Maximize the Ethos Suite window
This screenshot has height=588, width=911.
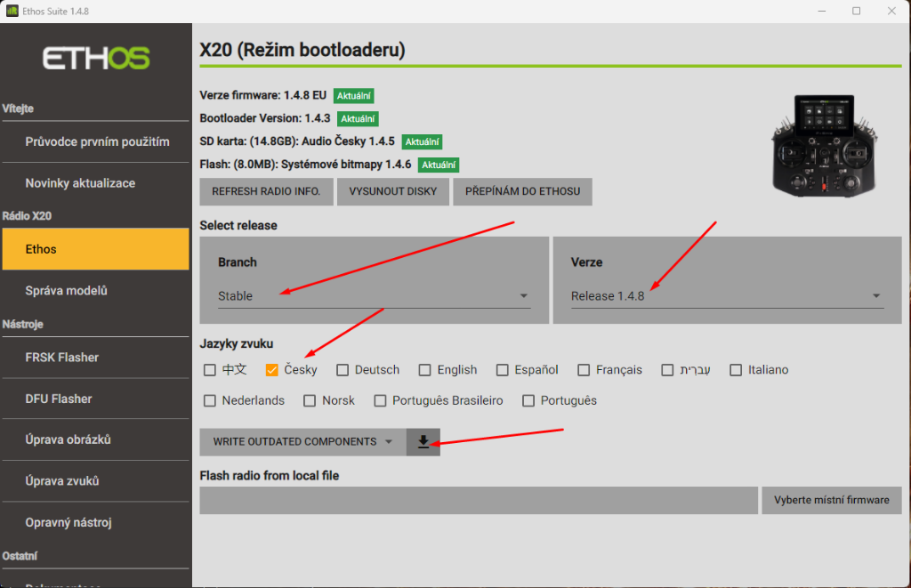[x=856, y=12]
